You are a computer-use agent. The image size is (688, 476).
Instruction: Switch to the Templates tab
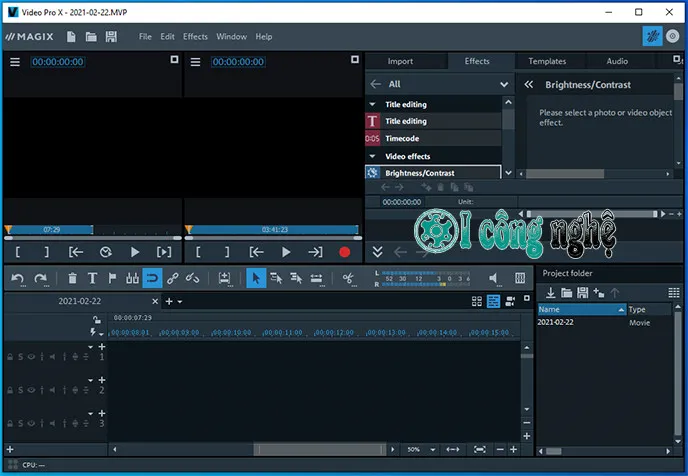(547, 61)
